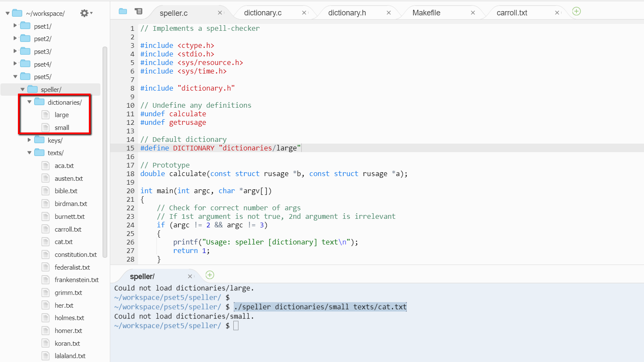Expand the keys/ folder arrow

(x=29, y=140)
